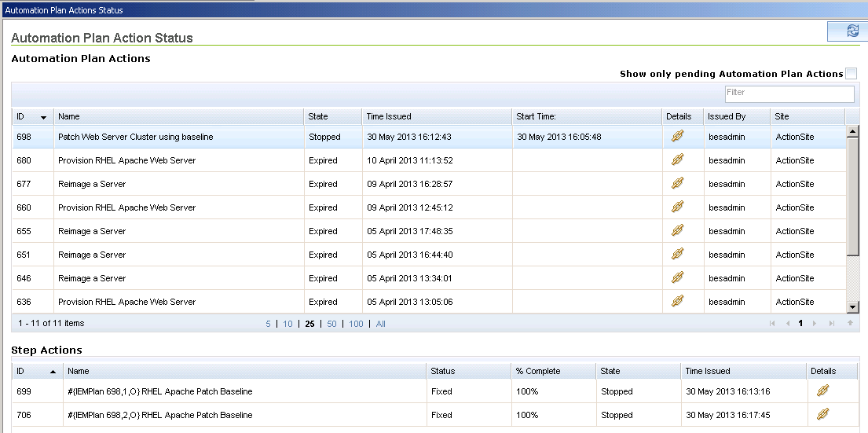Open details link icon for plan 655
Viewport: 868px width, 433px height.
677,230
